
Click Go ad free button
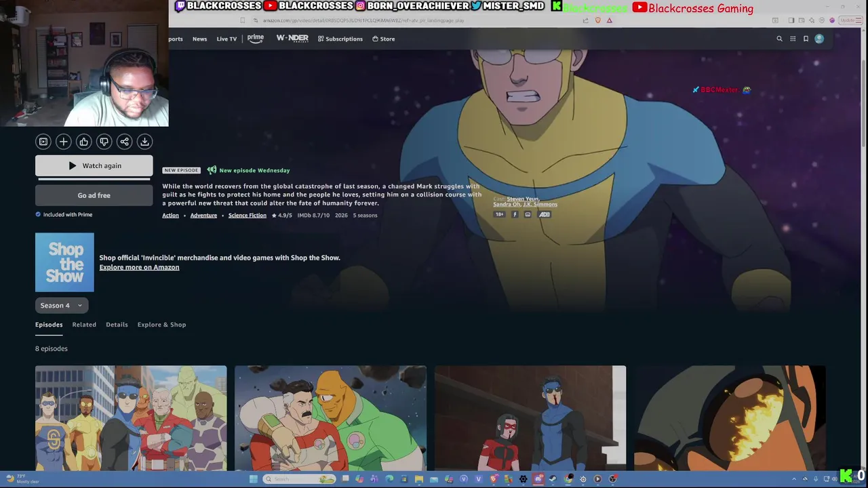click(x=94, y=195)
